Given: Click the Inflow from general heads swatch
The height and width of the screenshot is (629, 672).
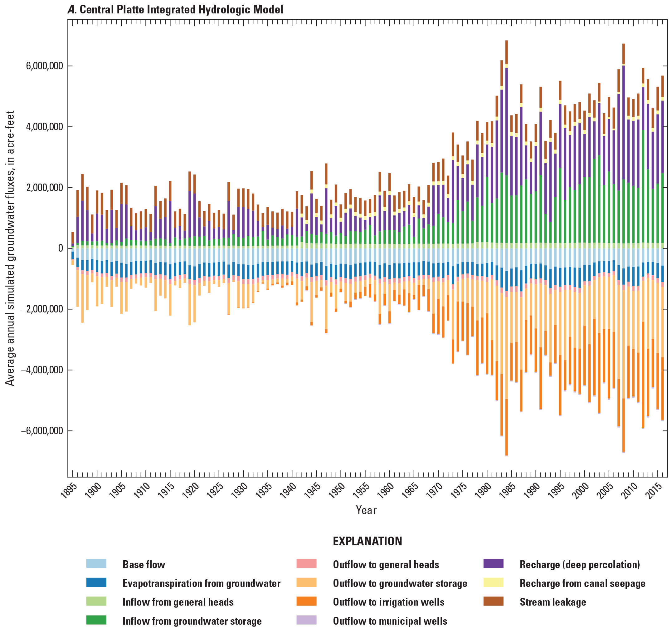Looking at the screenshot, I should pos(96,601).
